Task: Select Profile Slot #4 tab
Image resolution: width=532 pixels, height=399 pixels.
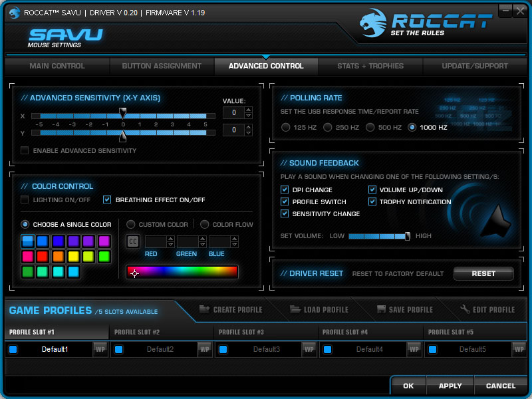Action: 370,332
